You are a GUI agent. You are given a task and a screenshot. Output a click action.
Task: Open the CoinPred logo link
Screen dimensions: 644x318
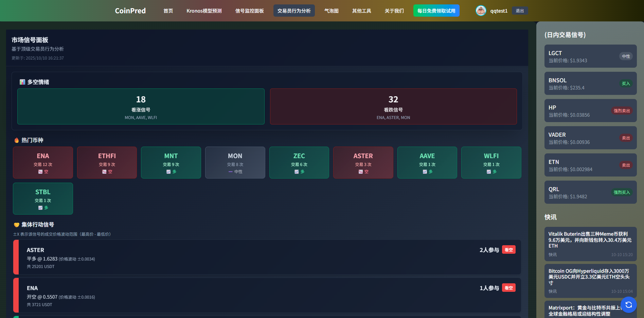tap(130, 11)
